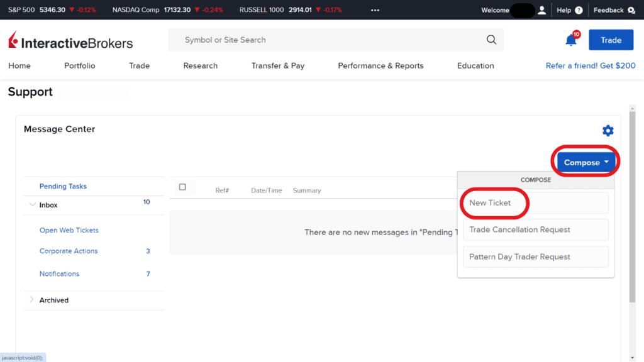Open the Compose dropdown

click(x=584, y=162)
